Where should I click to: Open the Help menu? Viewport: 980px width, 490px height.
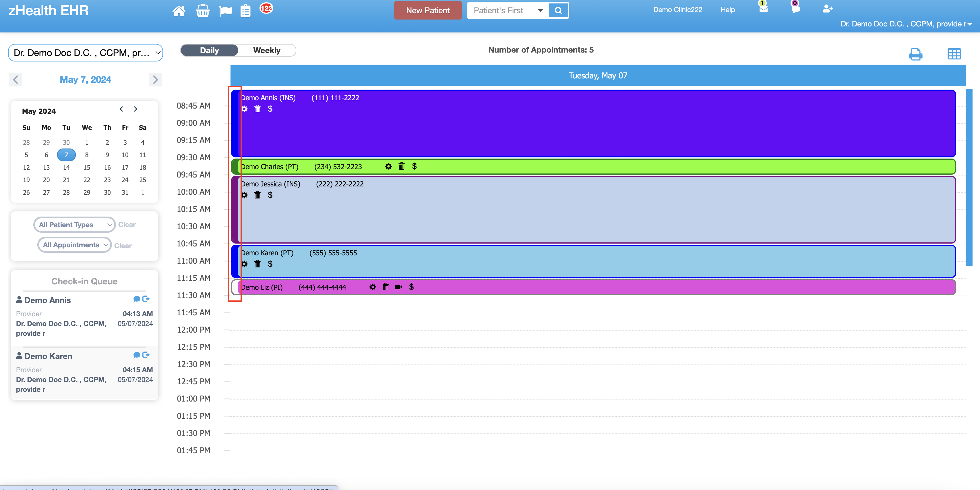coord(727,9)
